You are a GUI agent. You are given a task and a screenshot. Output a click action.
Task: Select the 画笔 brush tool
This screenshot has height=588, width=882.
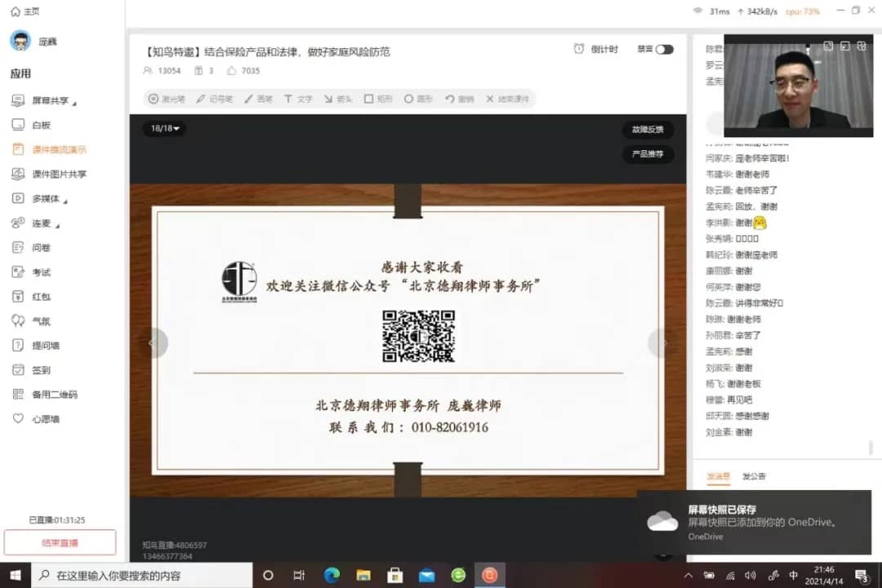(259, 99)
